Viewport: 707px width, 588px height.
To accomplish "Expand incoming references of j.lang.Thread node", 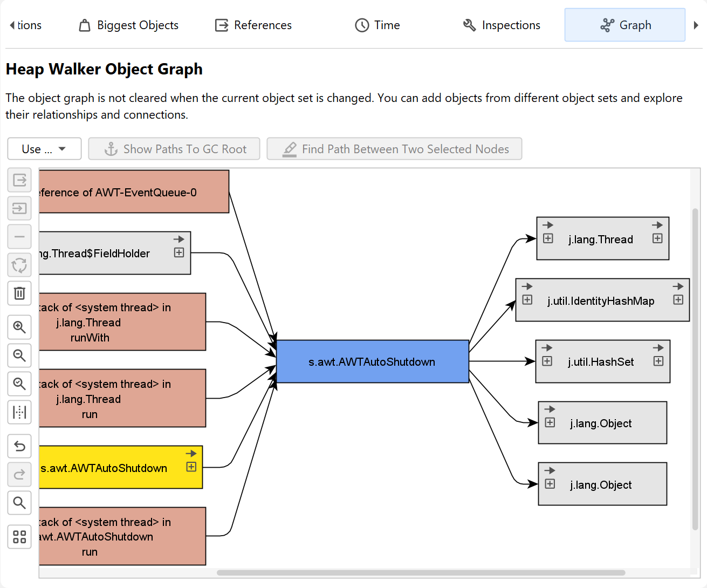I will 548,238.
